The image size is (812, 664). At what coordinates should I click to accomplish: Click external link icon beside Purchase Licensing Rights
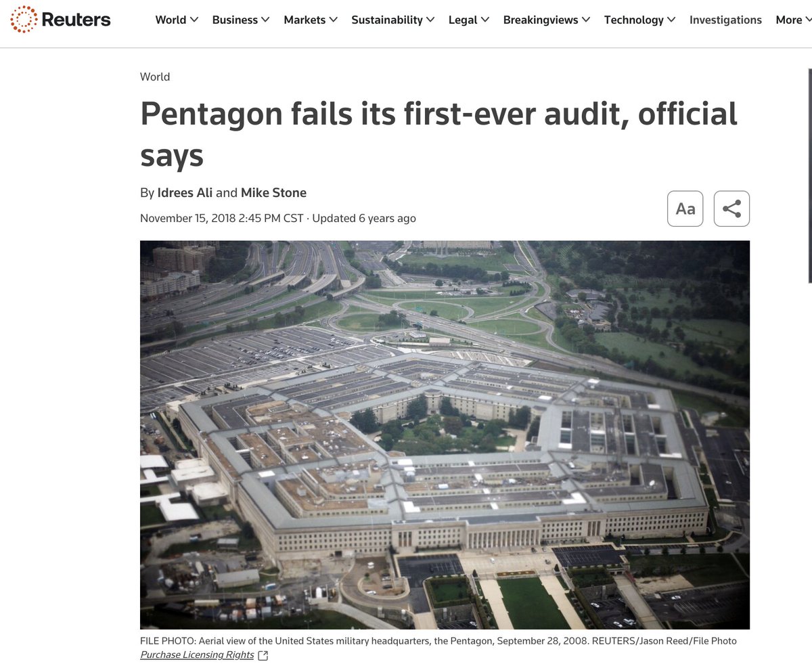click(263, 655)
